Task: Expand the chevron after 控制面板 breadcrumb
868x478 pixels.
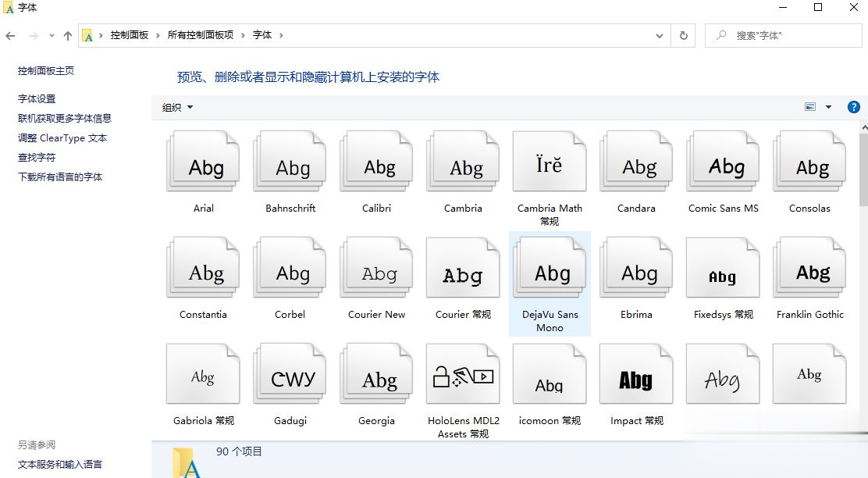Action: [158, 35]
